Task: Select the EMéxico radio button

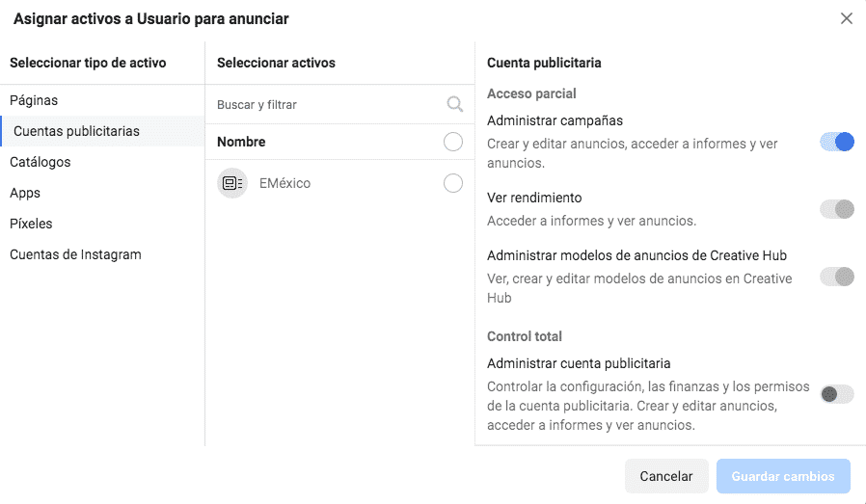Action: click(453, 183)
